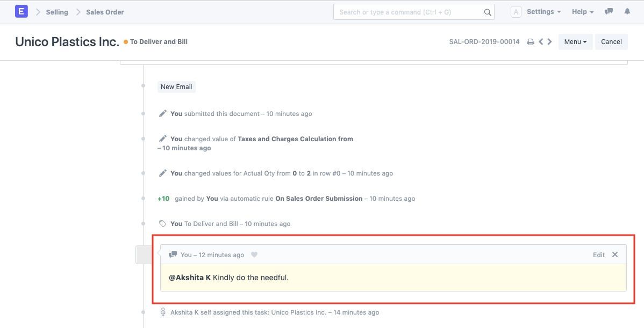Like the comment with heart icon
This screenshot has width=644, height=328.
(x=254, y=255)
